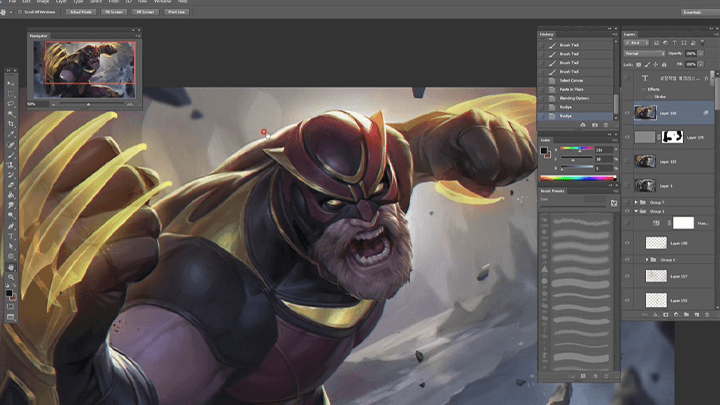Screen dimensions: 720x405
Task: Select the Paste in Place history state
Action: (x=576, y=89)
